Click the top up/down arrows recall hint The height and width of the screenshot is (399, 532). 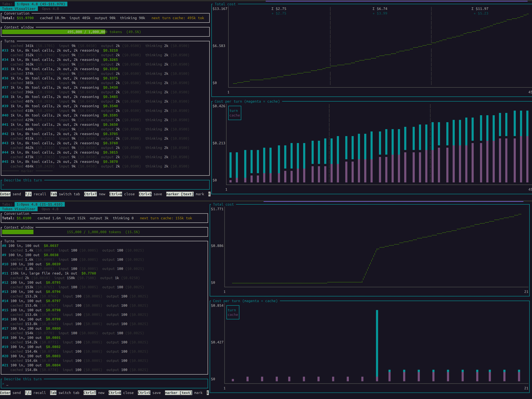tap(36, 194)
